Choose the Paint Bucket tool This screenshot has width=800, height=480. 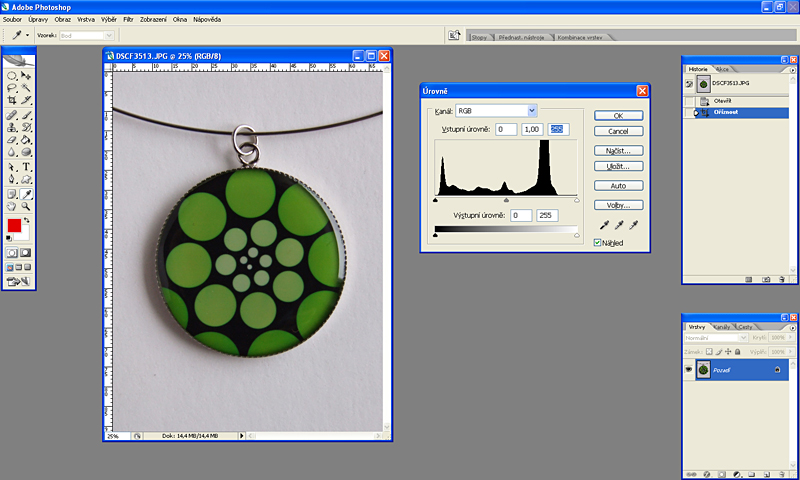click(x=27, y=140)
